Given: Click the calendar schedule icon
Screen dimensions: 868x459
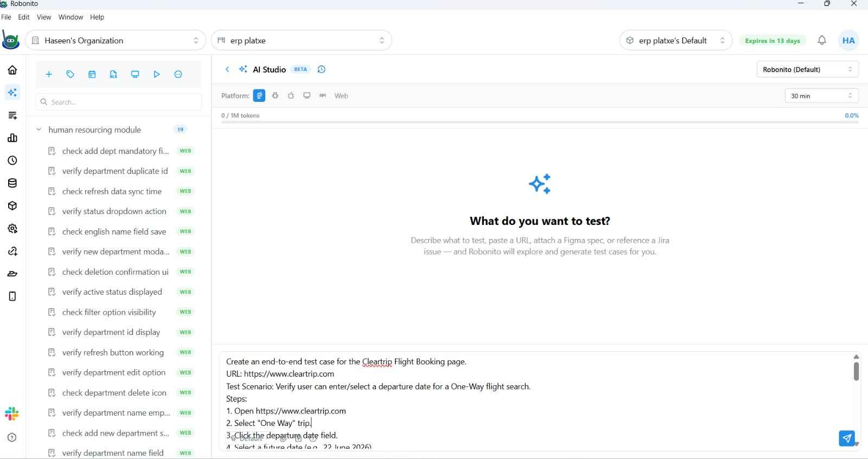Looking at the screenshot, I should (92, 74).
